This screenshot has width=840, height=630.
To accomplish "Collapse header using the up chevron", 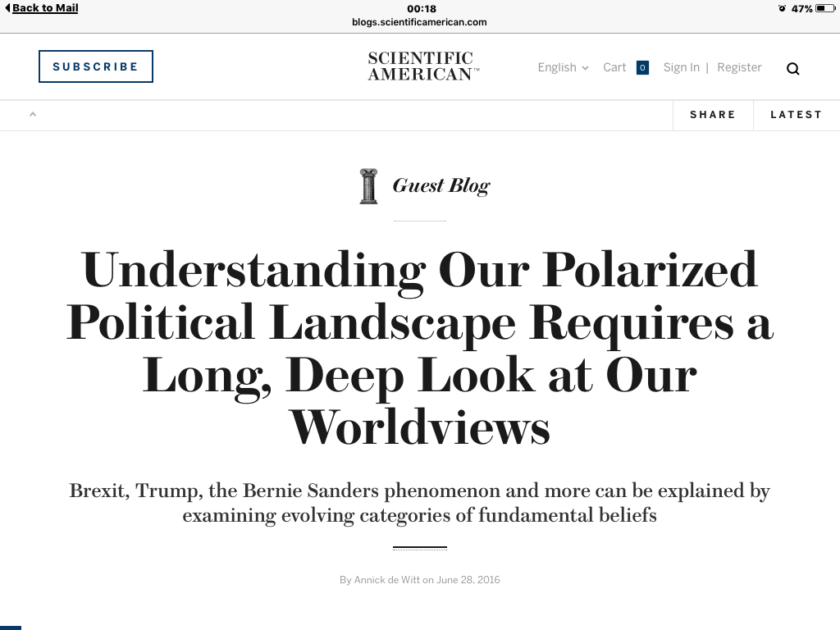I will tap(33, 114).
